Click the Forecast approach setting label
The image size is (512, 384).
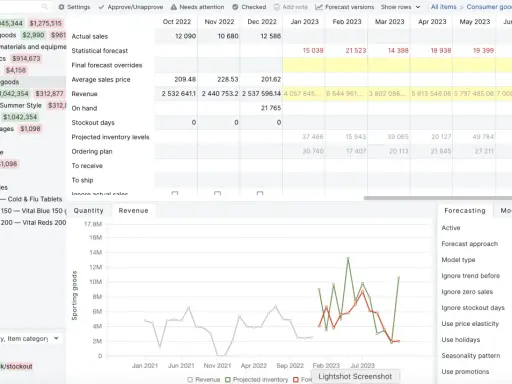(469, 244)
